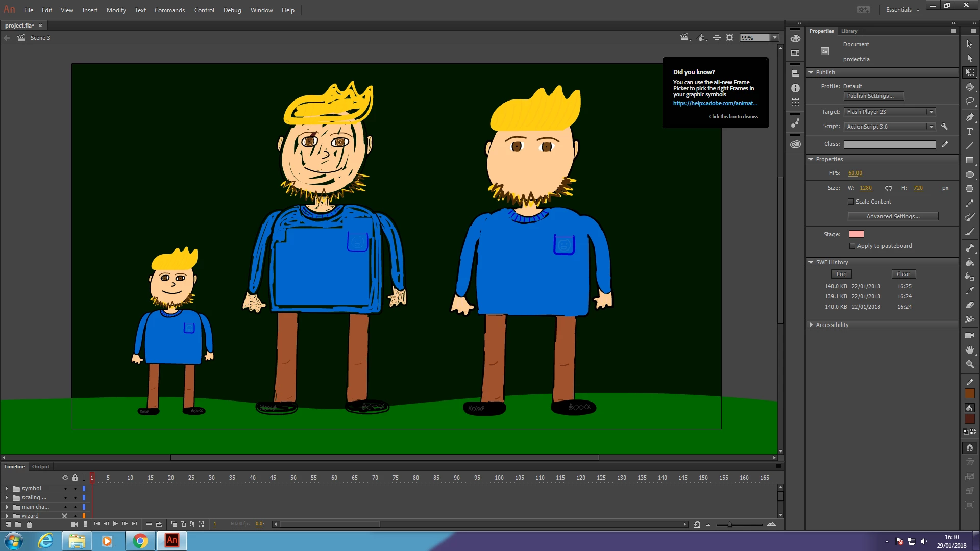The image size is (980, 551).
Task: Play the timeline animation
Action: pyautogui.click(x=115, y=524)
